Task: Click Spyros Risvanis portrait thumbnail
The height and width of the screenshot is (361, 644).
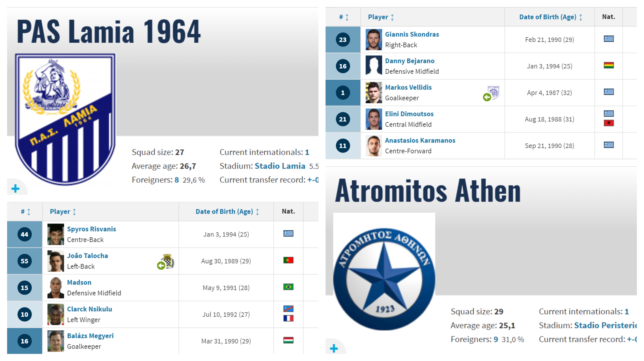Action: 56,234
